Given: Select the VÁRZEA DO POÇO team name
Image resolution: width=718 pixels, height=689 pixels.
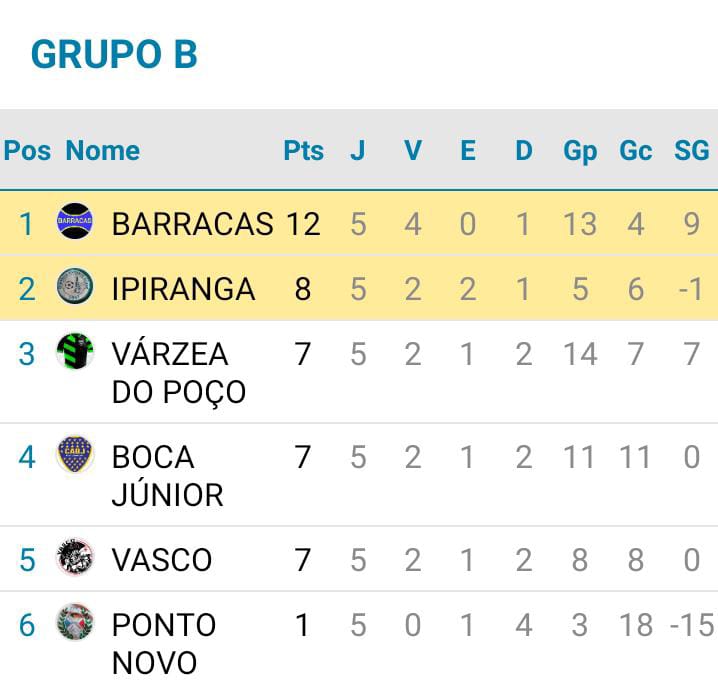Looking at the screenshot, I should pyautogui.click(x=179, y=373).
